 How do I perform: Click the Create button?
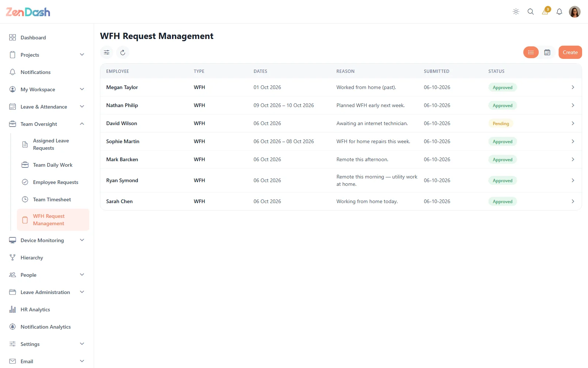[570, 52]
